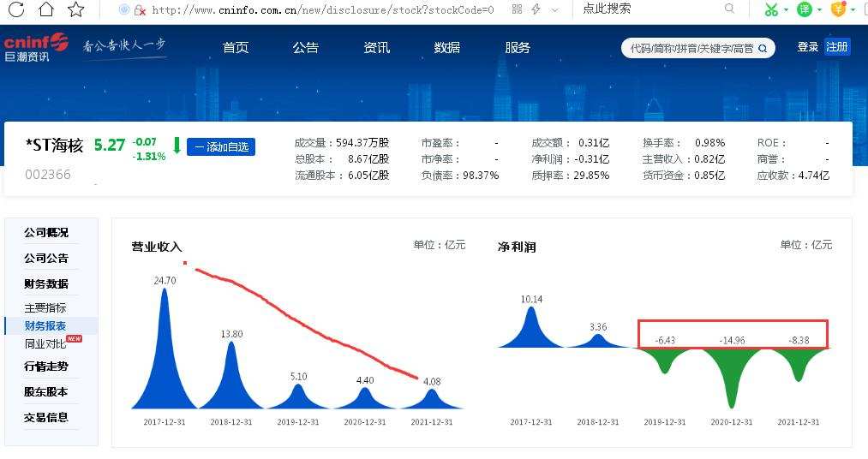Click the 登录 login link

point(808,48)
